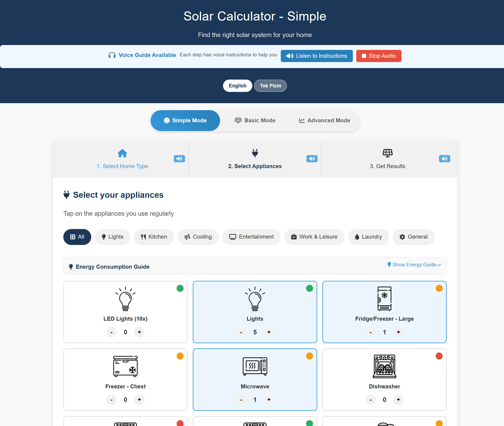Select the Lights category filter
The height and width of the screenshot is (426, 504).
[112, 237]
